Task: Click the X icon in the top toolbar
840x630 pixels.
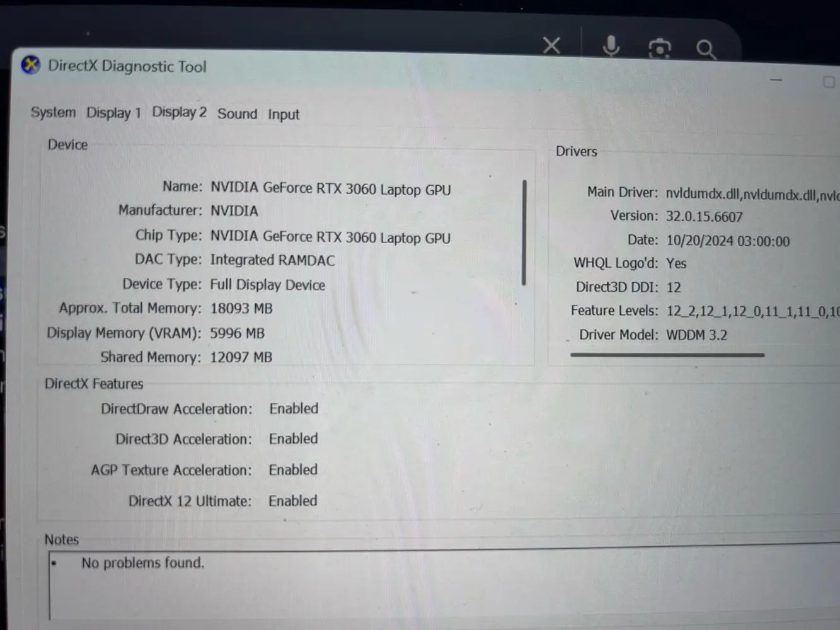Action: point(551,45)
